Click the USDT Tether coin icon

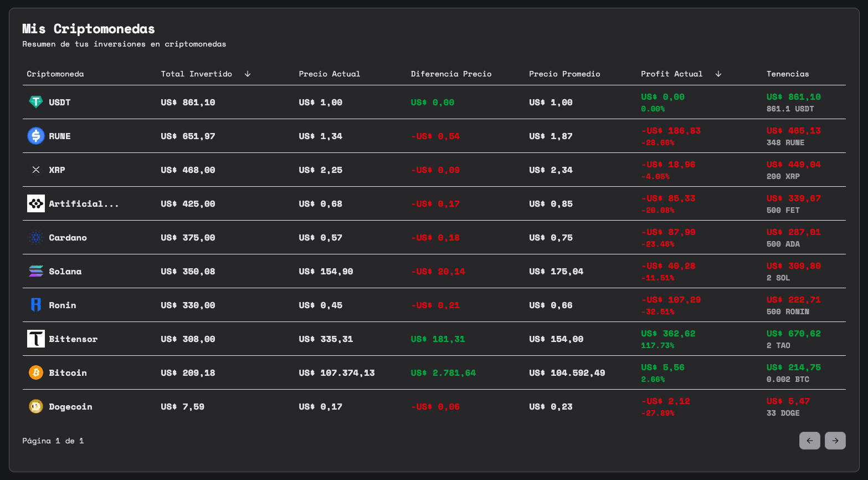click(x=36, y=102)
